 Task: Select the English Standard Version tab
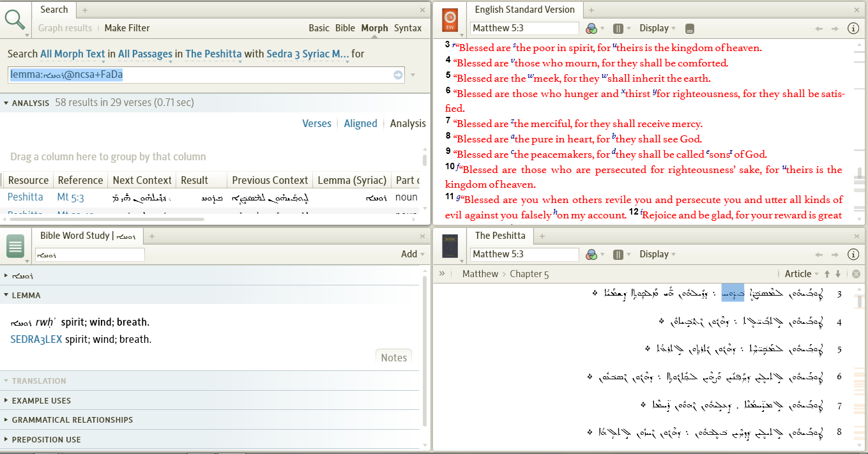[524, 10]
